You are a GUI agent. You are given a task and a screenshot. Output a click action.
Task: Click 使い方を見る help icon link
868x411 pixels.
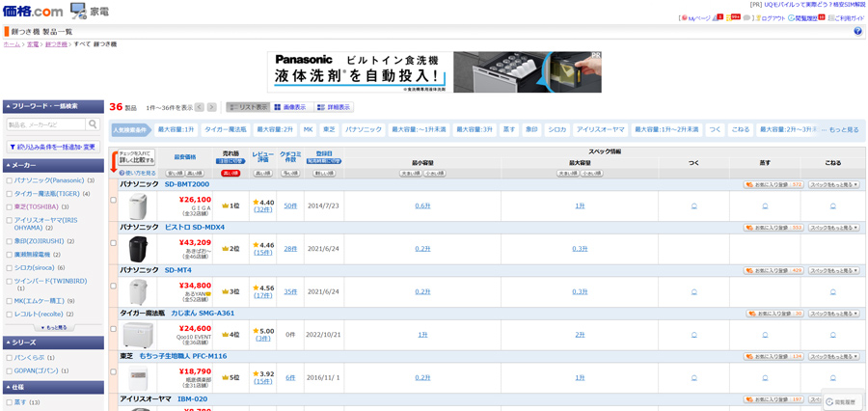pos(137,173)
